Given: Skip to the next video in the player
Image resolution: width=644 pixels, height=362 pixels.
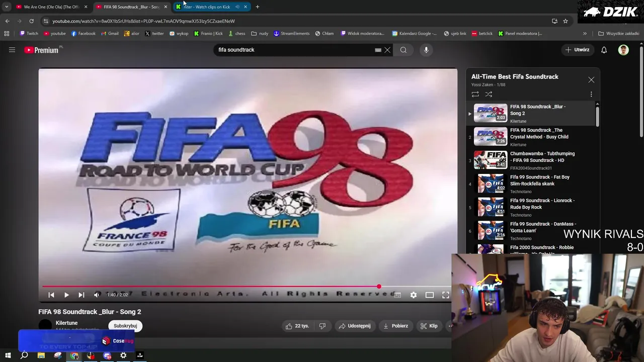Looking at the screenshot, I should point(82,295).
